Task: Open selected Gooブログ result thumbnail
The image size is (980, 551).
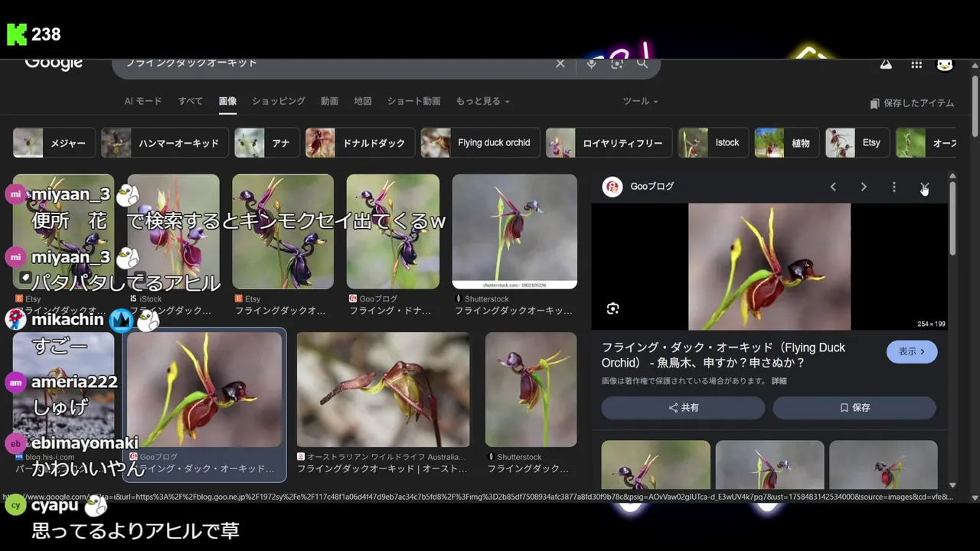Action: 204,390
